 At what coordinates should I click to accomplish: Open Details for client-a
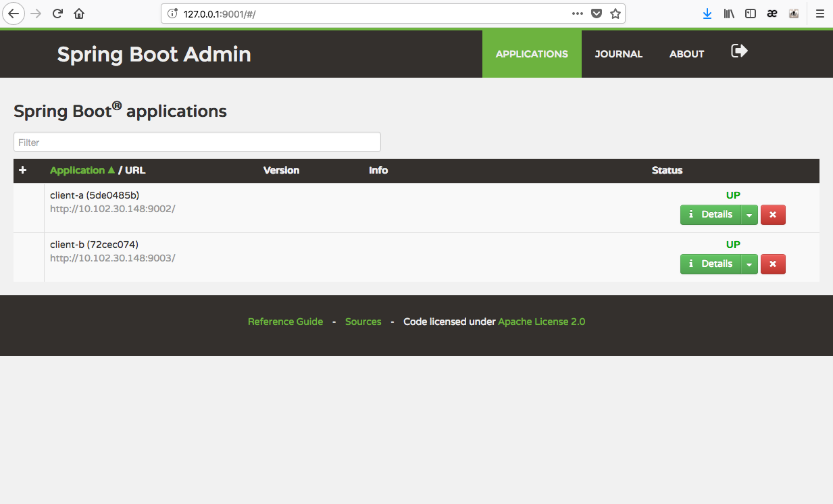pos(711,215)
